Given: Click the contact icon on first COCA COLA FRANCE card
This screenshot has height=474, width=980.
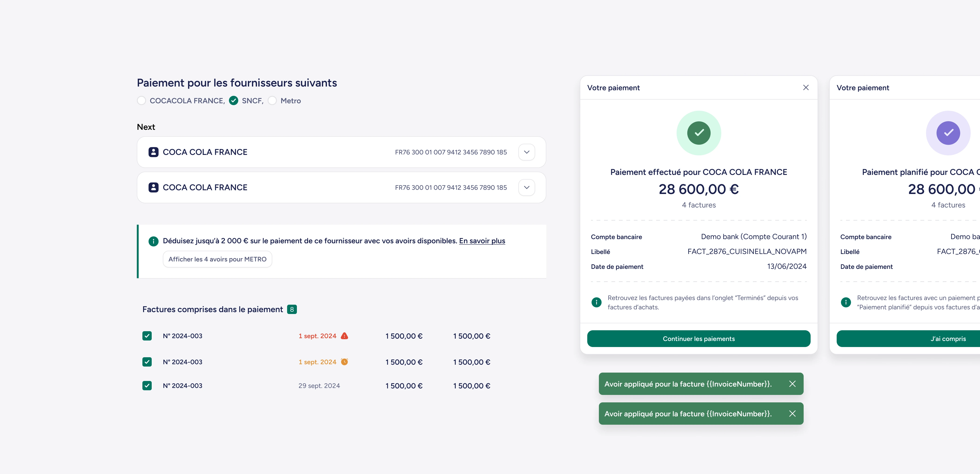Looking at the screenshot, I should pyautogui.click(x=153, y=152).
